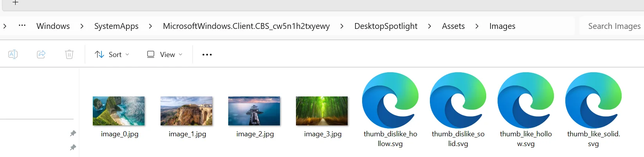Go to SystemApps folder in breadcrumb

116,26
